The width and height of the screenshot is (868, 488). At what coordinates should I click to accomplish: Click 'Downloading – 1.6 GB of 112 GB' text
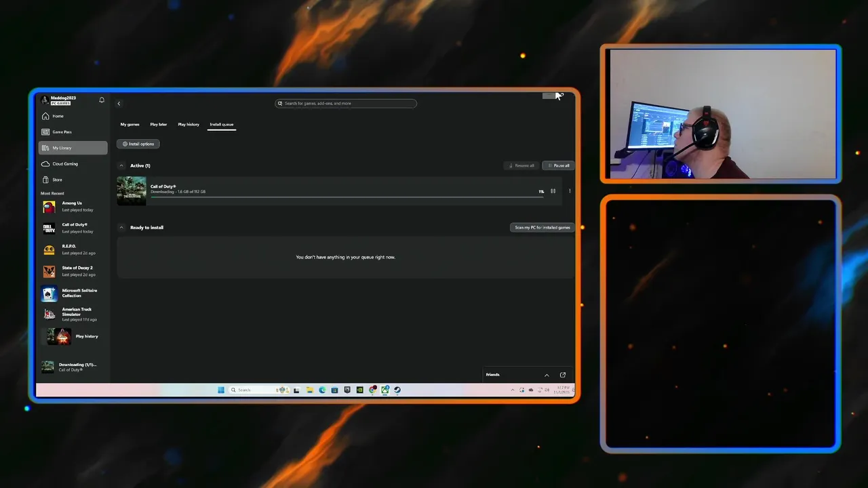[x=178, y=192]
